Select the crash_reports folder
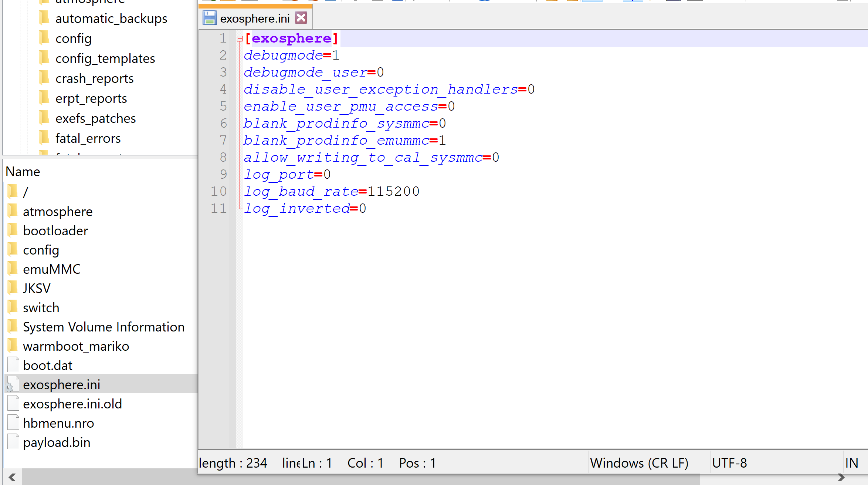 pos(94,78)
